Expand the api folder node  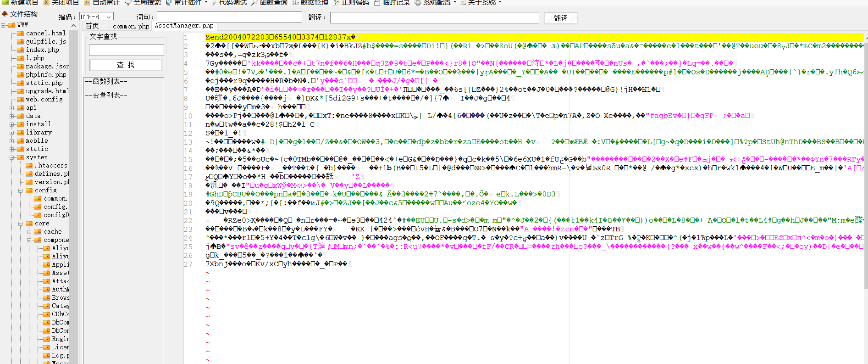coord(12,108)
